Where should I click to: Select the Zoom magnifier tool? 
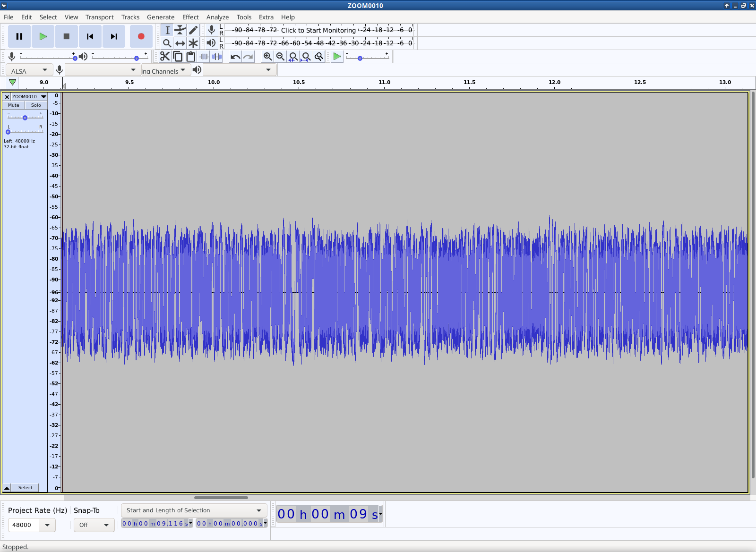pyautogui.click(x=167, y=43)
